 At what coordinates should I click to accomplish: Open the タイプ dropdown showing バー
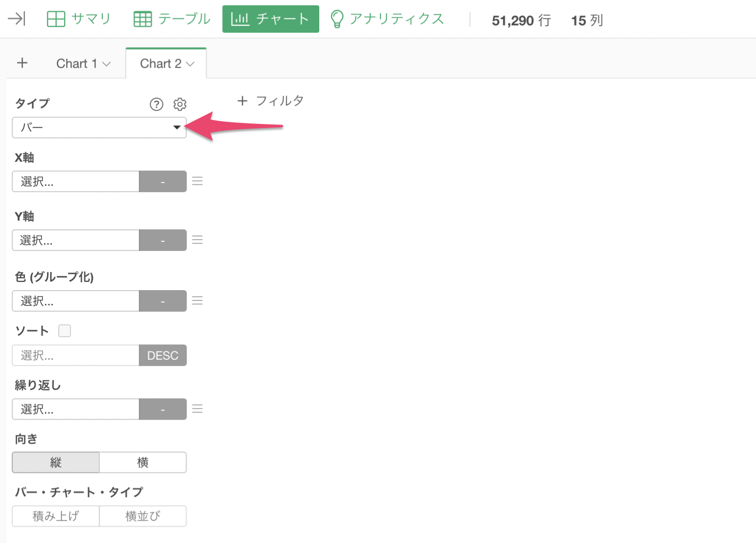coord(99,127)
